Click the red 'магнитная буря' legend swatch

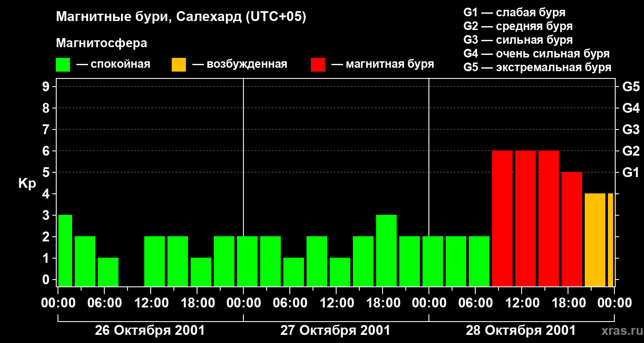(318, 65)
